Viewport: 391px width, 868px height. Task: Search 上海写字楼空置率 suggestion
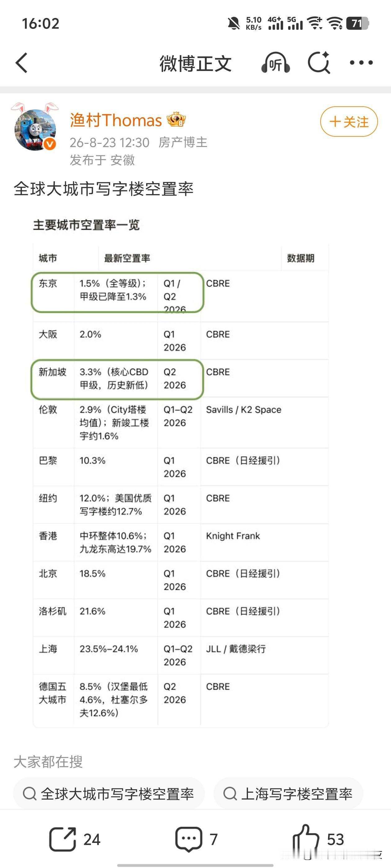point(289,794)
